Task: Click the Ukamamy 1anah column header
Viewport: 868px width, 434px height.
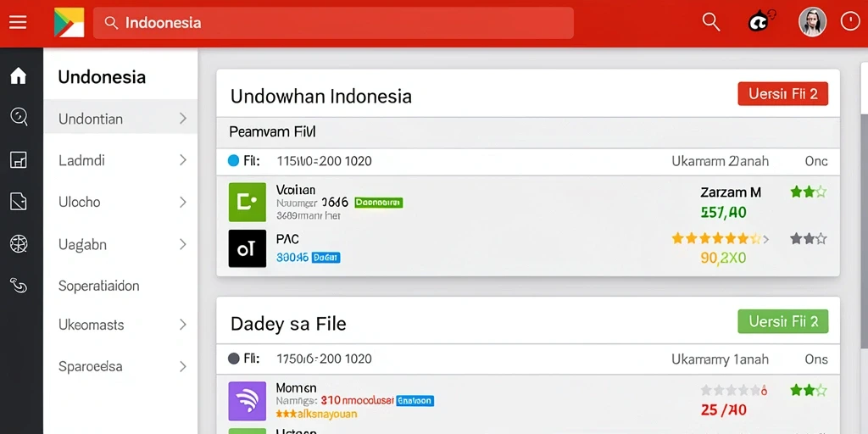Action: click(x=720, y=359)
